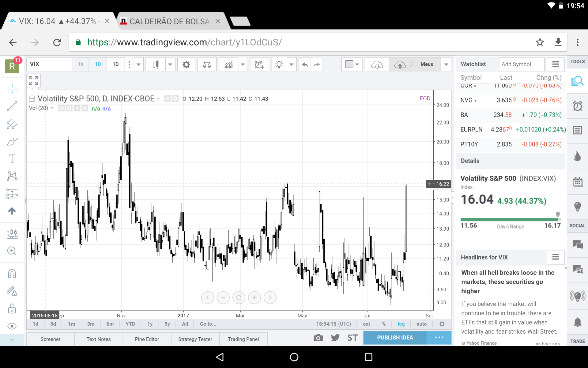
Task: Open the indicators chart icon
Action: [229, 64]
